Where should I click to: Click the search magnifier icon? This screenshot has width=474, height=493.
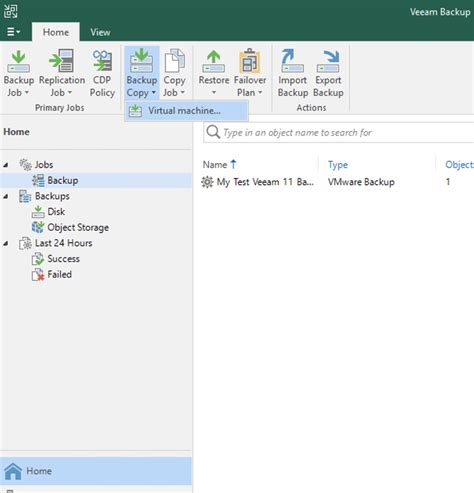(213, 132)
